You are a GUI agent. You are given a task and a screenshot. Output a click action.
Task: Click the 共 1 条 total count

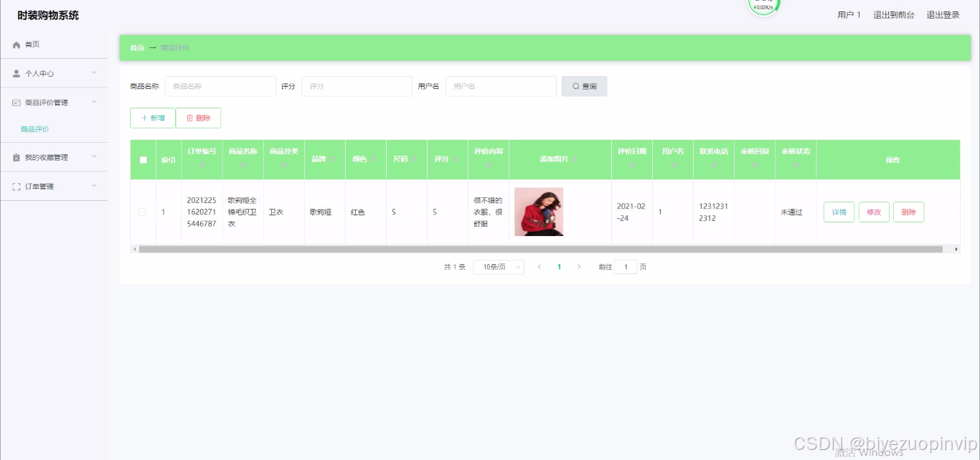[455, 267]
